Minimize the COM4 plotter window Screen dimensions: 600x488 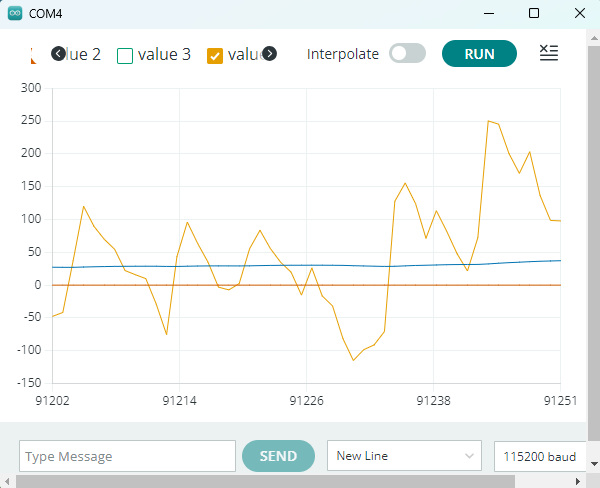click(488, 13)
